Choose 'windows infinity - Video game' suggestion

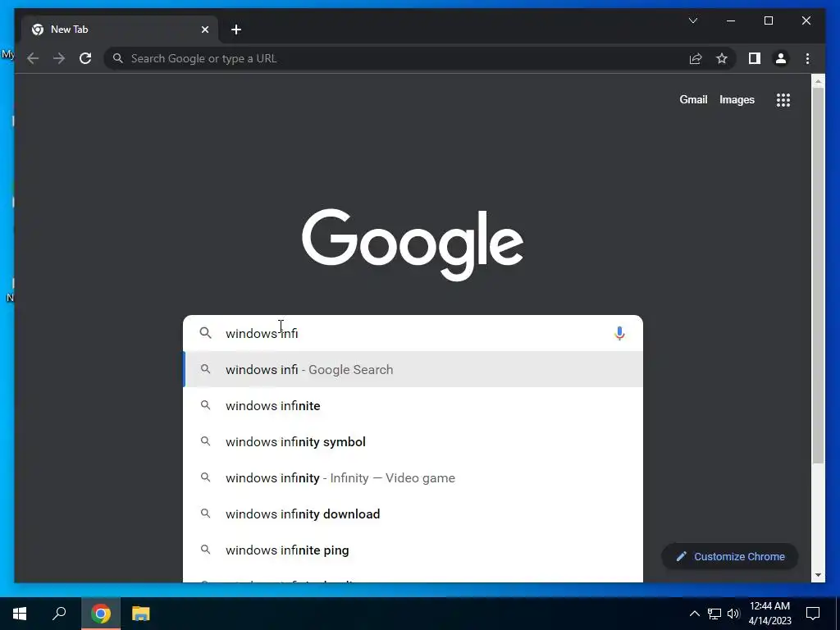413,478
